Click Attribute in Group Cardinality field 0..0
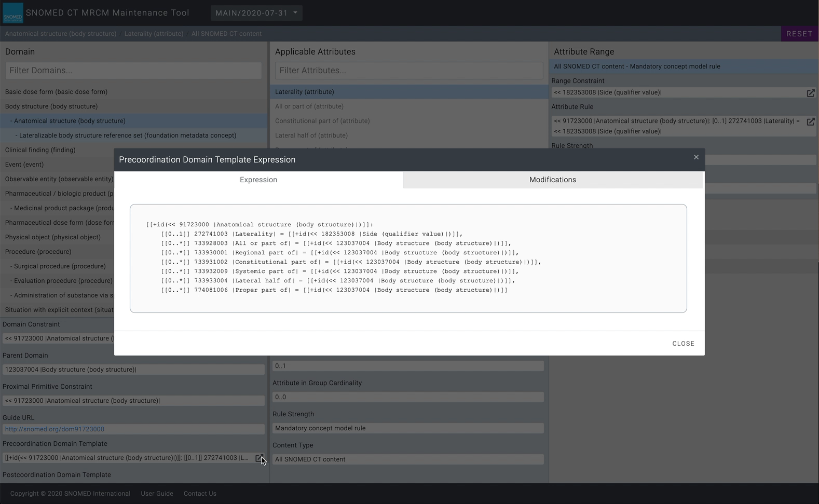This screenshot has height=504, width=819. click(x=408, y=397)
